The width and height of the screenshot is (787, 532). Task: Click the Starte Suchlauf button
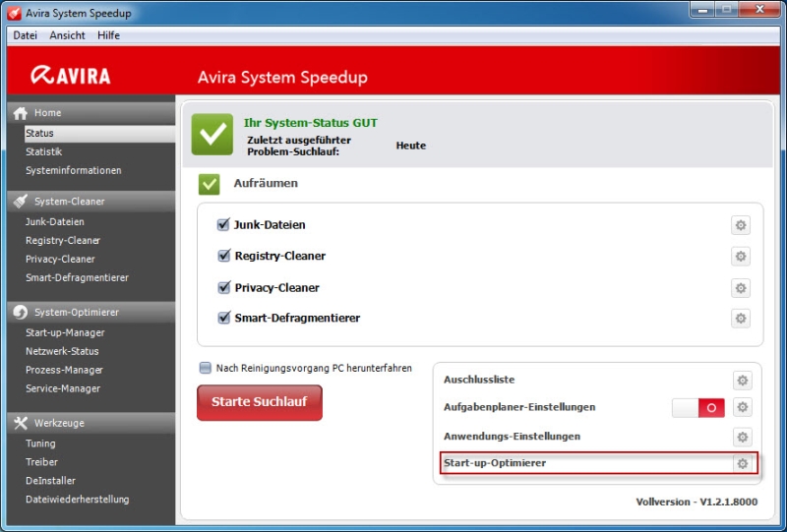coord(260,402)
